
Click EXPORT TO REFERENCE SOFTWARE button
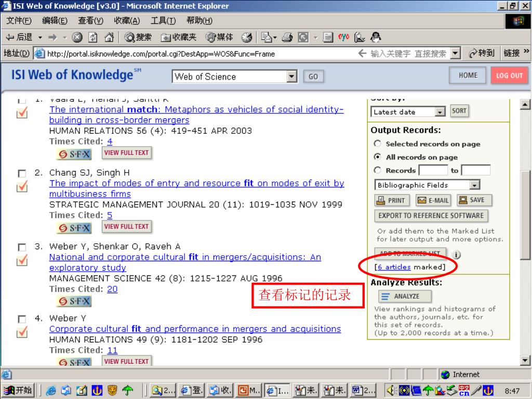point(431,216)
